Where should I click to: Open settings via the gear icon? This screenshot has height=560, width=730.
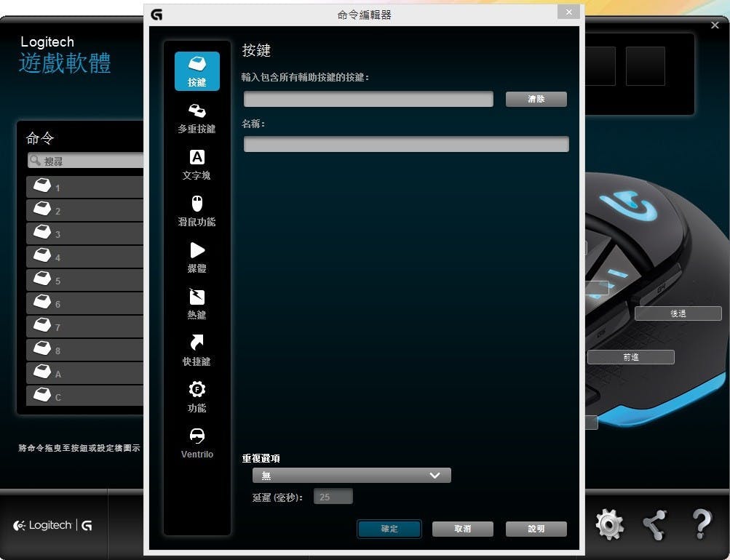tap(609, 524)
